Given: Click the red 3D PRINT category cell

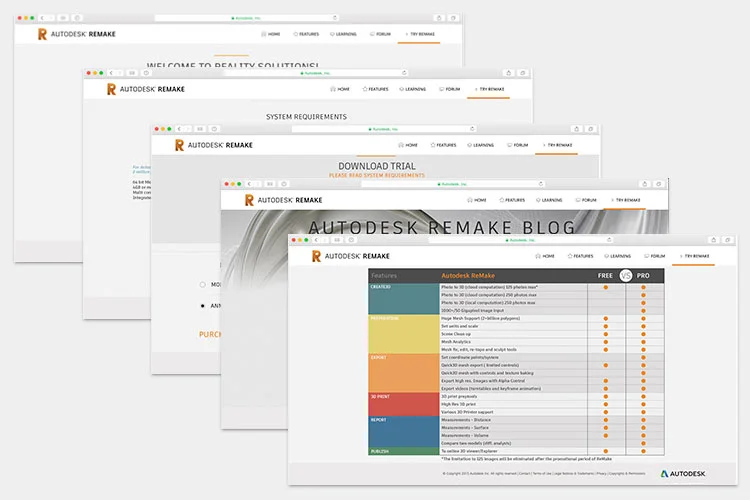Looking at the screenshot, I should [404, 404].
